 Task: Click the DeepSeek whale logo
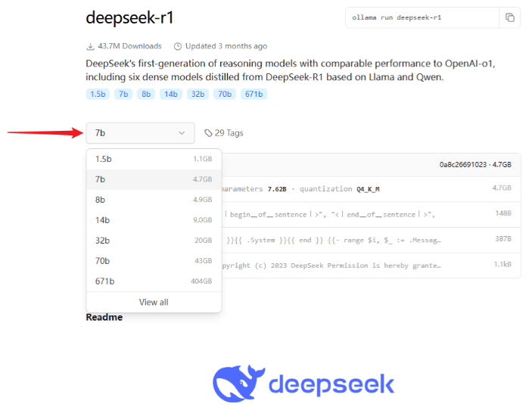pyautogui.click(x=238, y=383)
